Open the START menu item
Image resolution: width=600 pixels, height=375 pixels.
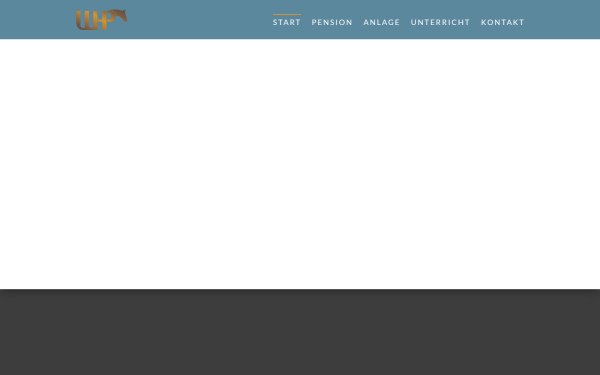[x=287, y=22]
